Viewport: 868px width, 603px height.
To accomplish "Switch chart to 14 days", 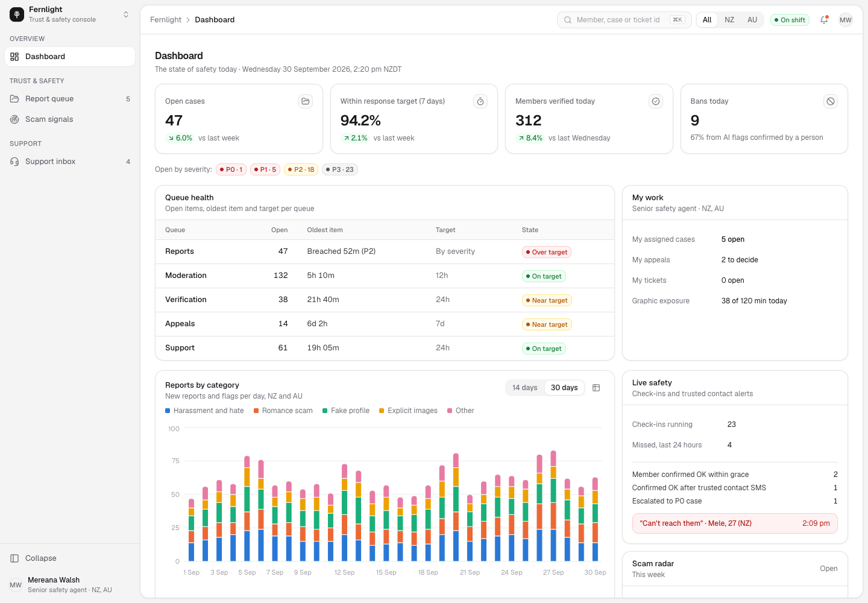I will (x=524, y=388).
